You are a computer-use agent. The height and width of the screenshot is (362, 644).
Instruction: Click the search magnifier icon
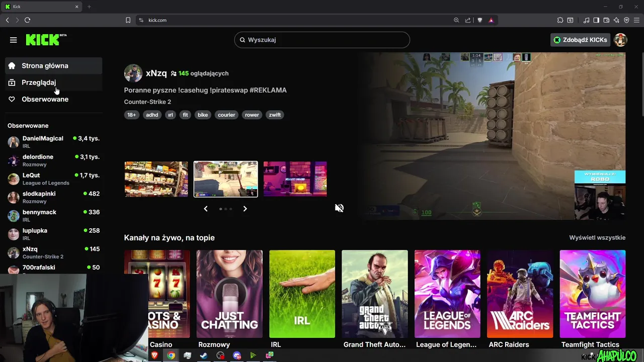coord(242,40)
